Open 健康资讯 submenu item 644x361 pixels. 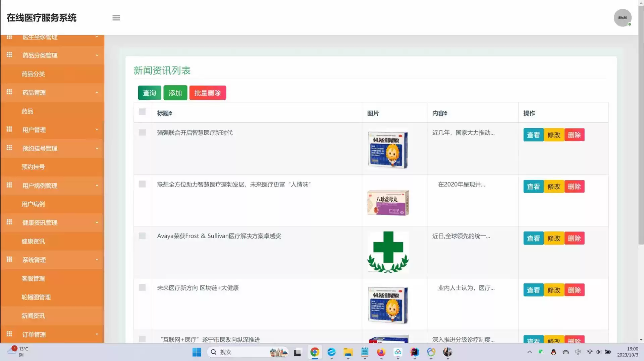(33, 241)
